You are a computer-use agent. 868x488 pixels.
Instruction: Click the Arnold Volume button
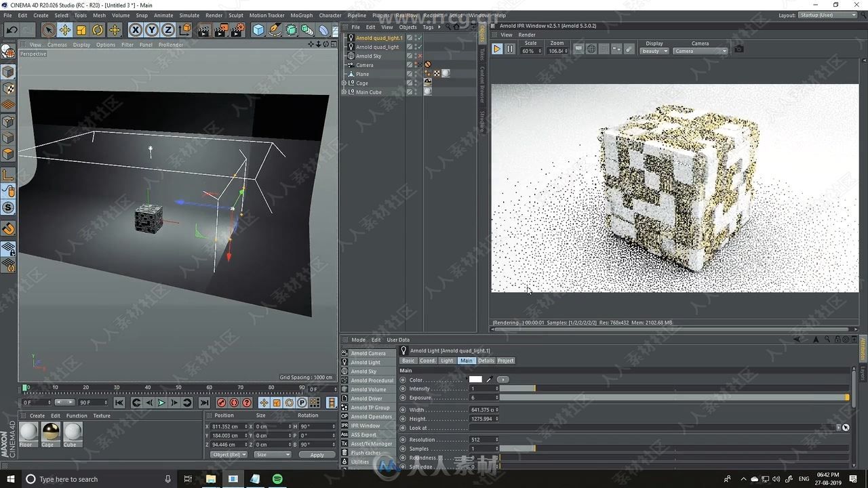click(368, 390)
